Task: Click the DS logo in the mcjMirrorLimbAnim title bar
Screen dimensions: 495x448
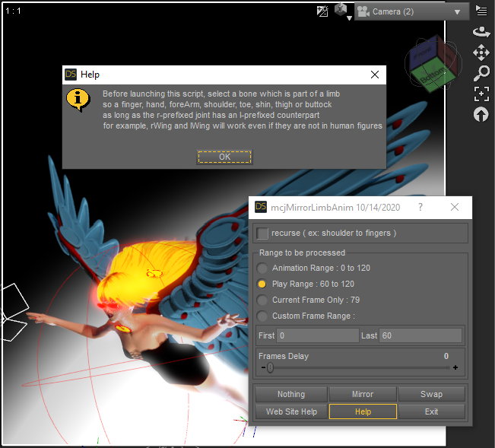Action: point(261,207)
